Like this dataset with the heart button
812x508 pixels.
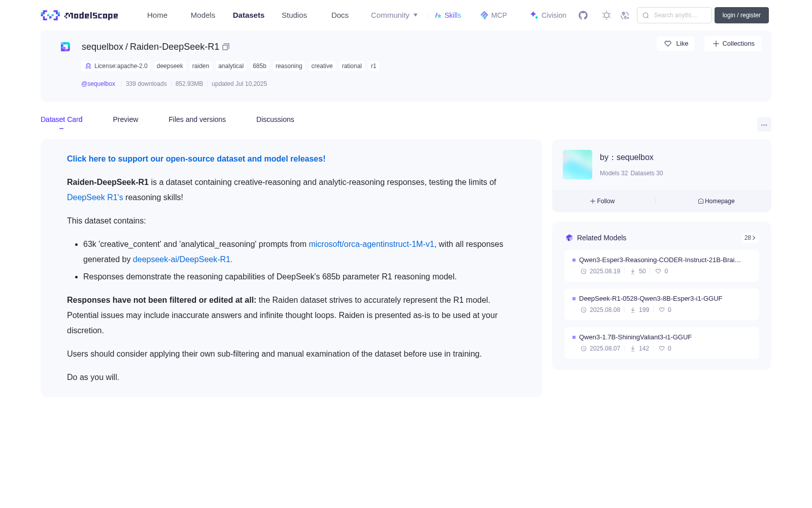pyautogui.click(x=675, y=44)
